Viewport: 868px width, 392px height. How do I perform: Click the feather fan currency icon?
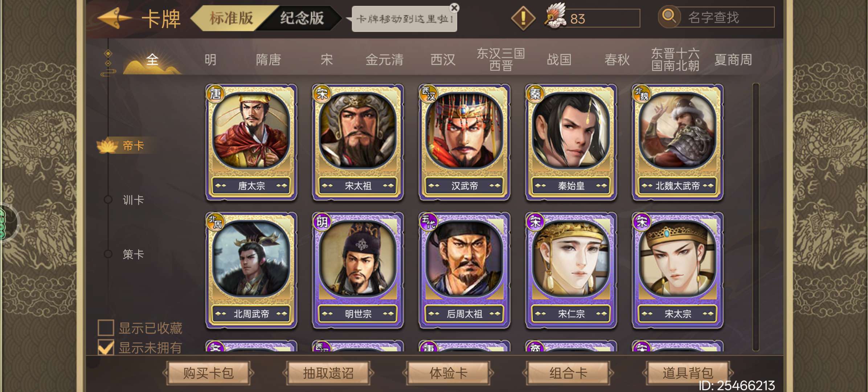(555, 16)
